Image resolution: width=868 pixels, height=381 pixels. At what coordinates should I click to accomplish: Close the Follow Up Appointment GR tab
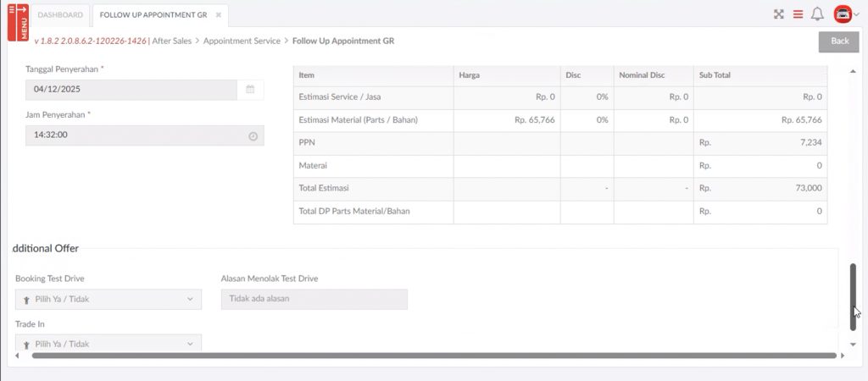pos(218,15)
